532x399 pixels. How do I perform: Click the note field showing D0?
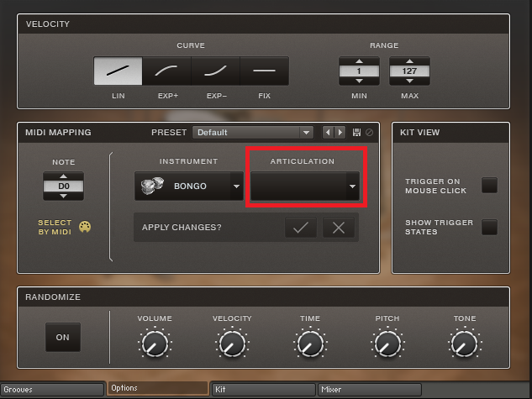63,186
